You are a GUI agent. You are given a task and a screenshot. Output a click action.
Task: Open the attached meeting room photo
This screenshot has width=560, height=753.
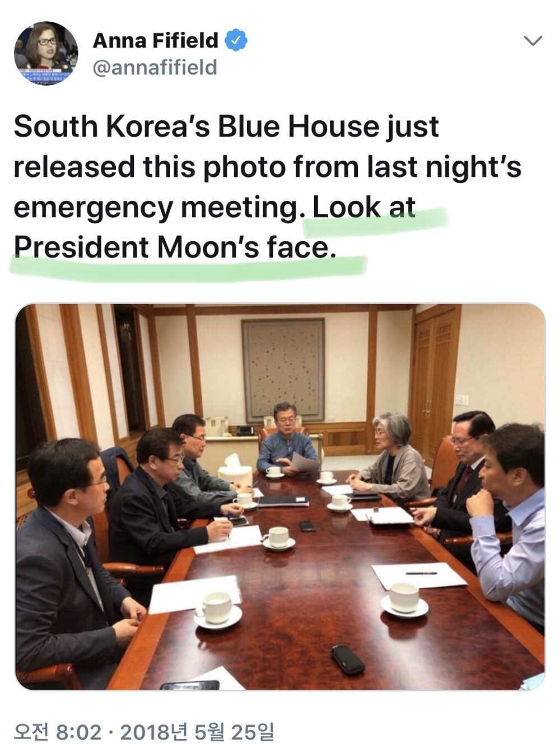(x=279, y=497)
